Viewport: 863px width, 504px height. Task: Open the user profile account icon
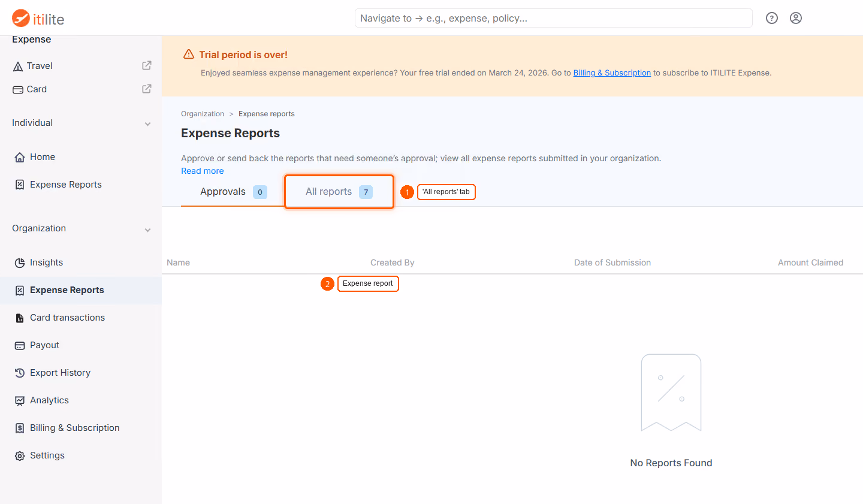pos(796,18)
